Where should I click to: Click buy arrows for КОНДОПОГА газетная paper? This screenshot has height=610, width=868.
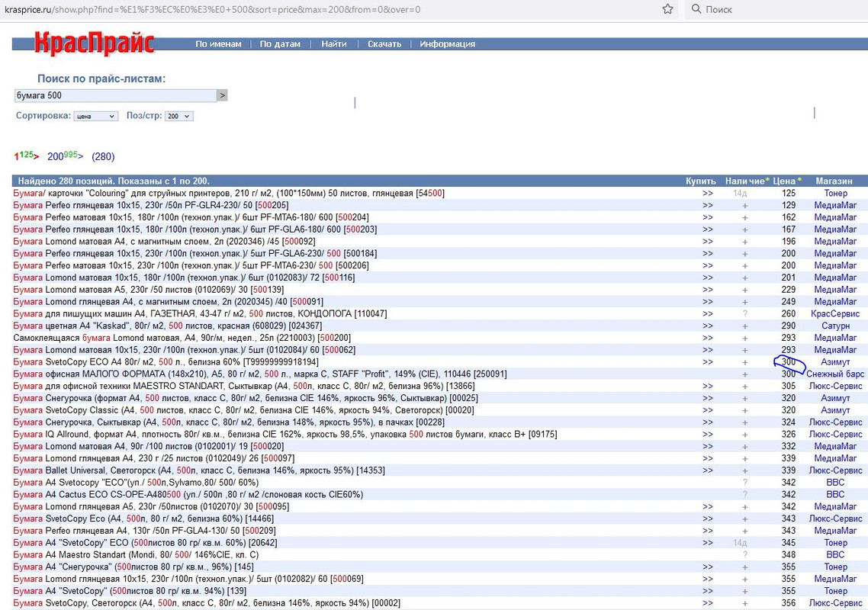click(708, 314)
